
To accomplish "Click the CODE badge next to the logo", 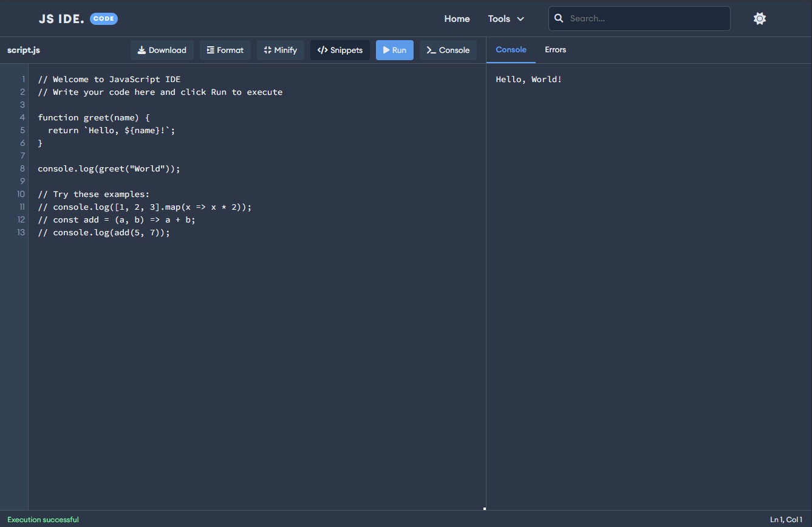I will tap(103, 18).
